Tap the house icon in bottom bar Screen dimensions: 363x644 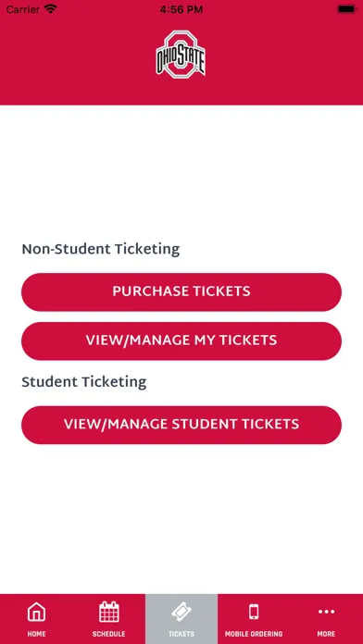pyautogui.click(x=36, y=613)
